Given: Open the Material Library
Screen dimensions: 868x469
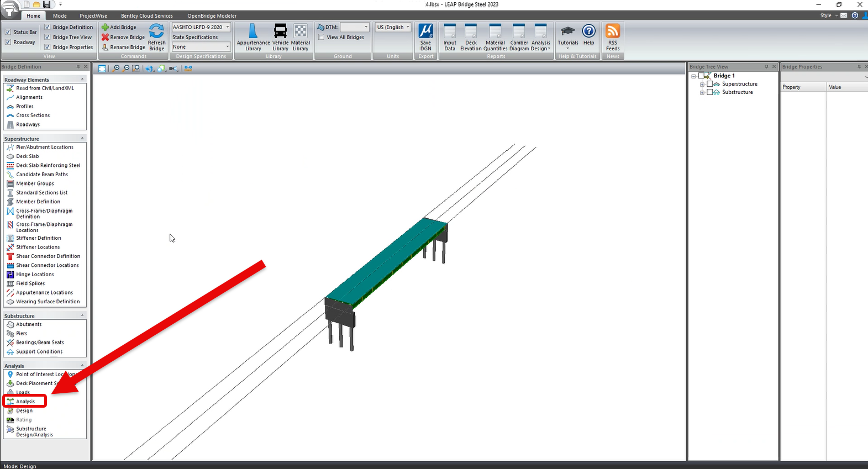Looking at the screenshot, I should tap(300, 38).
